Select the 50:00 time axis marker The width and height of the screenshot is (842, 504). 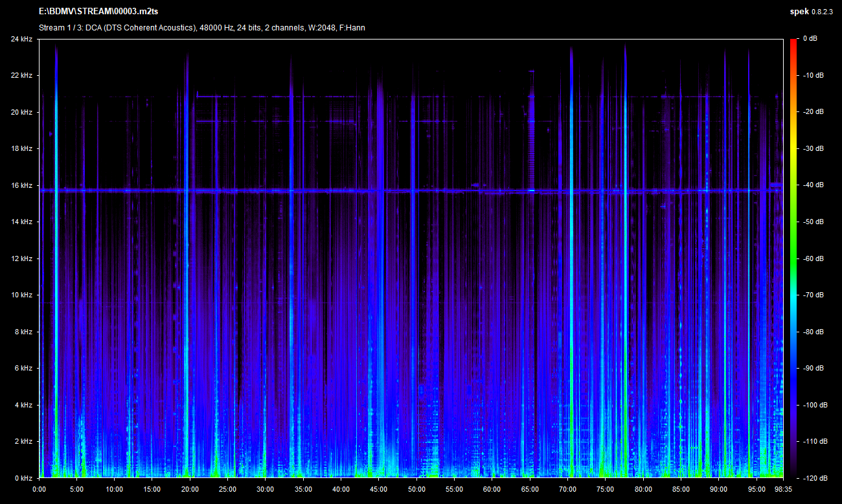(416, 489)
